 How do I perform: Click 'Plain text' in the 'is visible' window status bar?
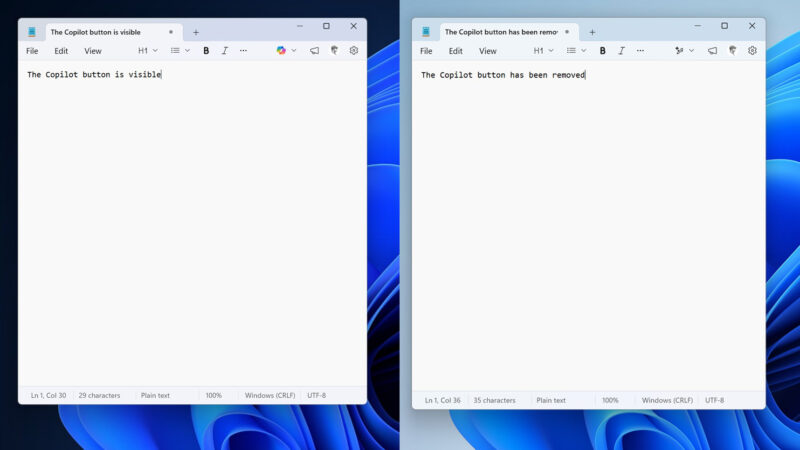pos(155,395)
